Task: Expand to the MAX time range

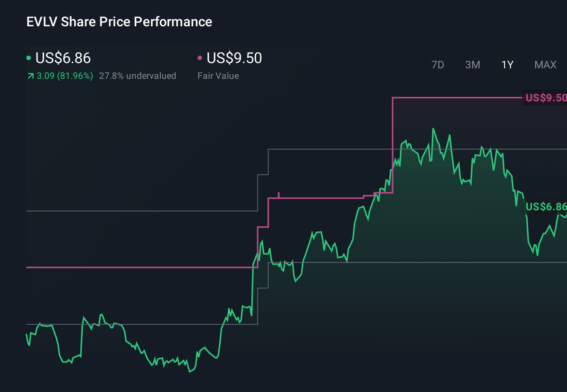Action: 545,65
